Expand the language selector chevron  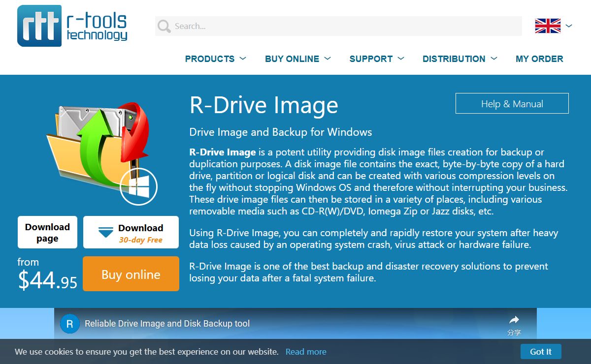coord(569,26)
